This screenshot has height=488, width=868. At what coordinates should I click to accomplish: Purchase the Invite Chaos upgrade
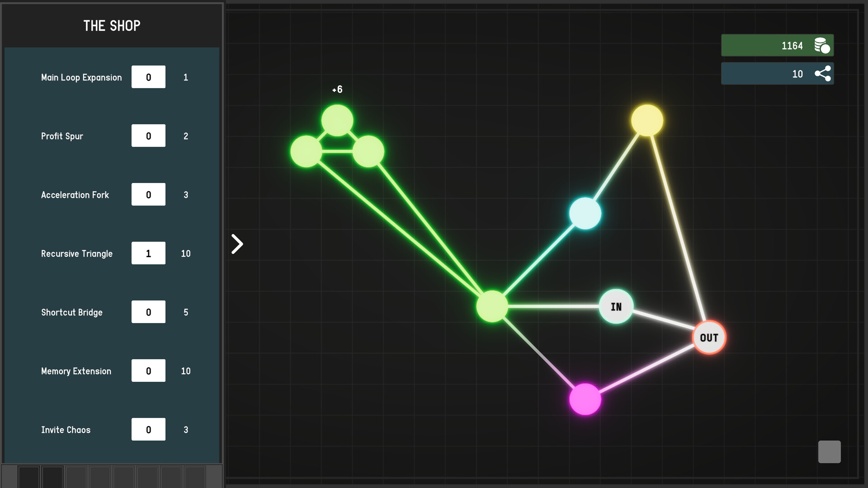point(148,429)
